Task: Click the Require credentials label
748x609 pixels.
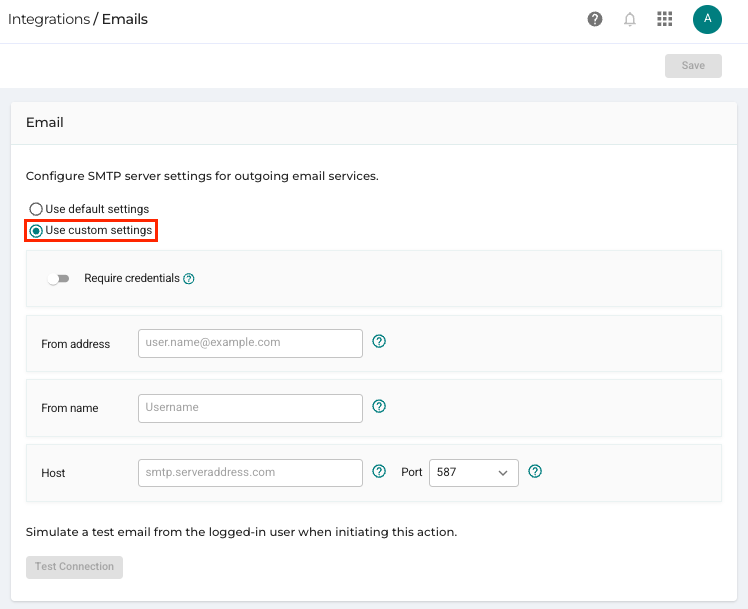Action: pos(132,278)
